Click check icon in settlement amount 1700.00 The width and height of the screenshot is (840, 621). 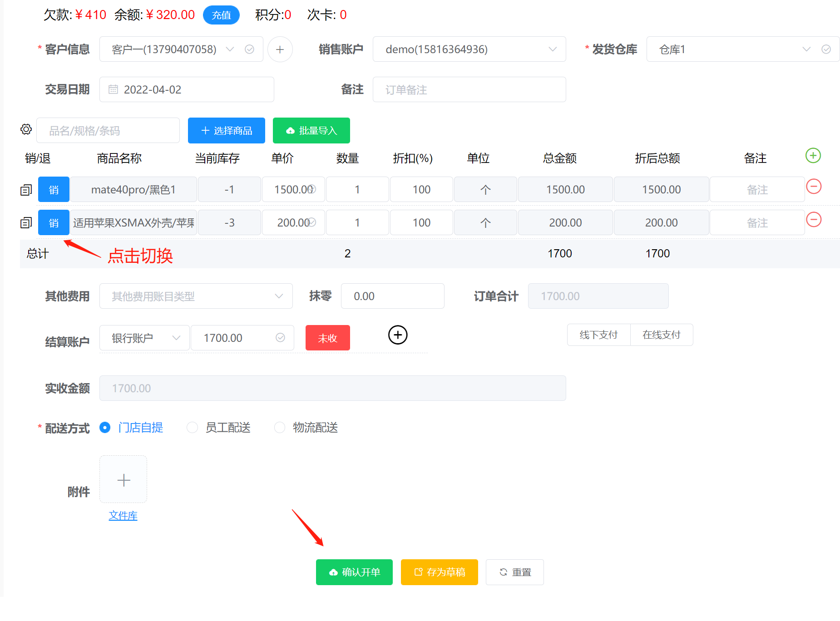281,338
